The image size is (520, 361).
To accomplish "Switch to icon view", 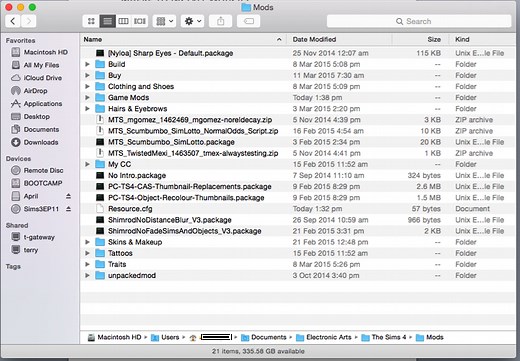I will click(x=91, y=21).
